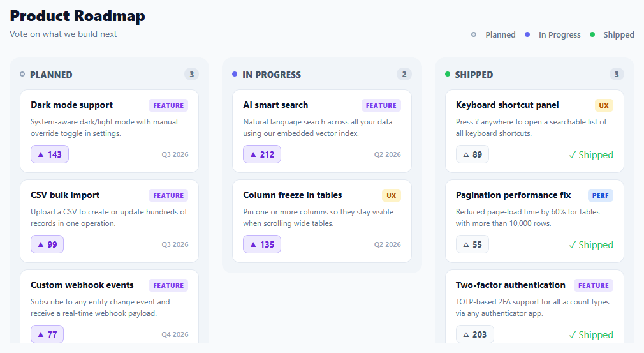The height and width of the screenshot is (353, 644).
Task: Click Q4 2026 on Custom webhook events card
Action: point(175,334)
